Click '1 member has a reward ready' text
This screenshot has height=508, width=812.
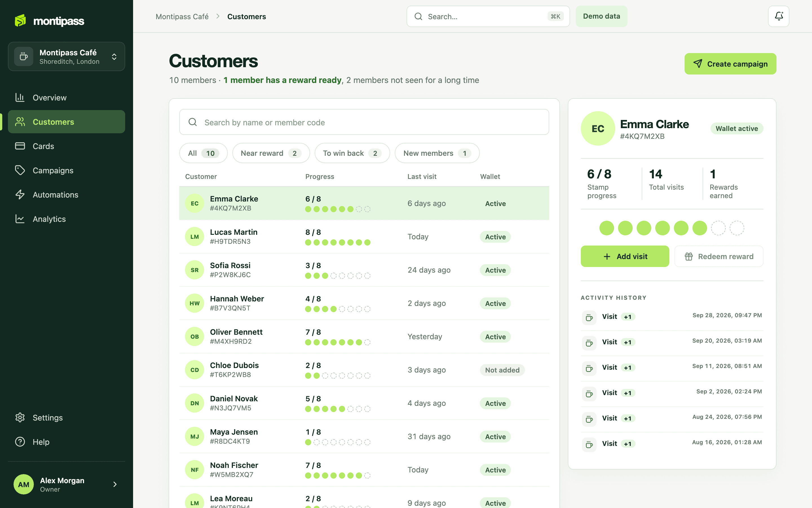tap(282, 80)
